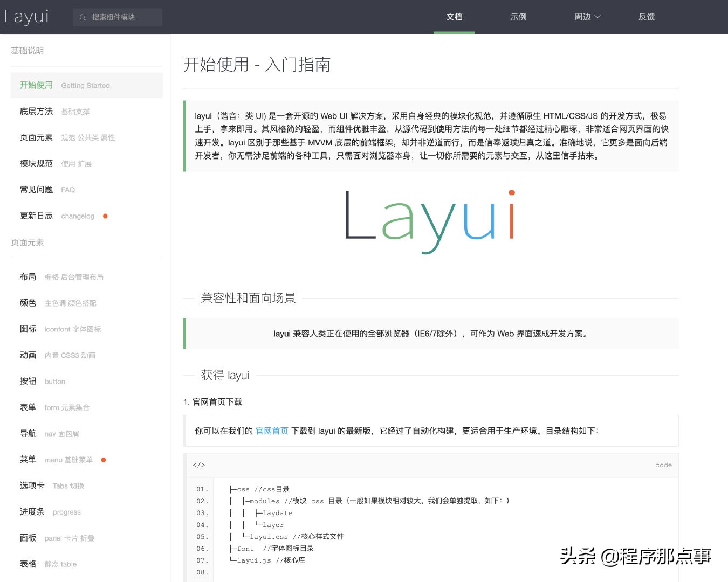Viewport: 728px width, 582px height.
Task: Click the 兼容性和面向场景 heading
Action: pos(248,298)
